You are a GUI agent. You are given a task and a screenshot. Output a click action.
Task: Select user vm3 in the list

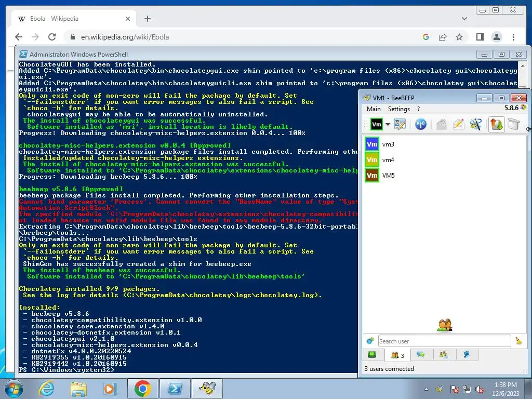pyautogui.click(x=445, y=144)
